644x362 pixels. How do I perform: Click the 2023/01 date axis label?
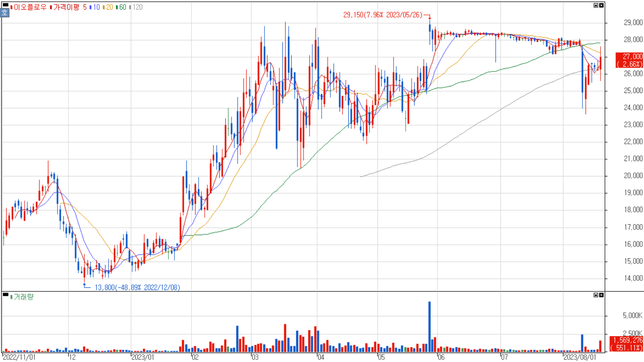pyautogui.click(x=143, y=357)
